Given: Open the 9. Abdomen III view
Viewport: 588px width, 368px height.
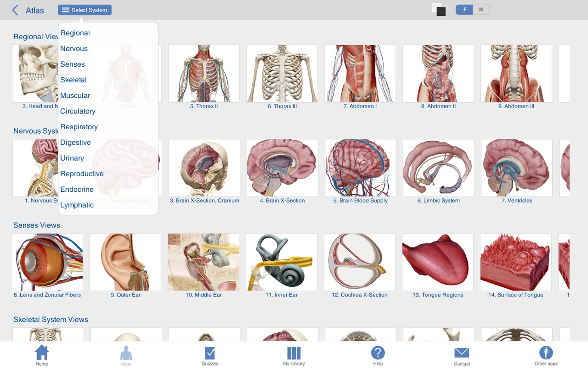Looking at the screenshot, I should [x=517, y=74].
